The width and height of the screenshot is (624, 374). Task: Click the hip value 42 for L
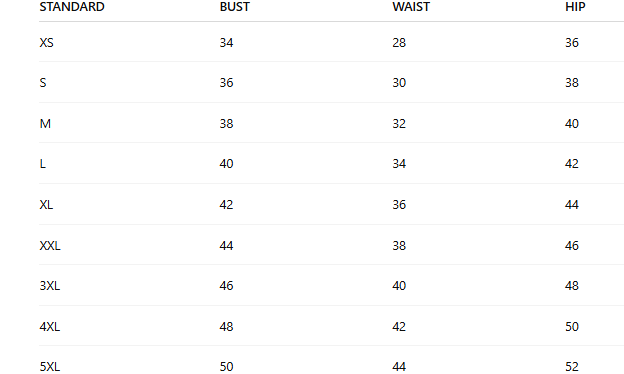coord(572,164)
